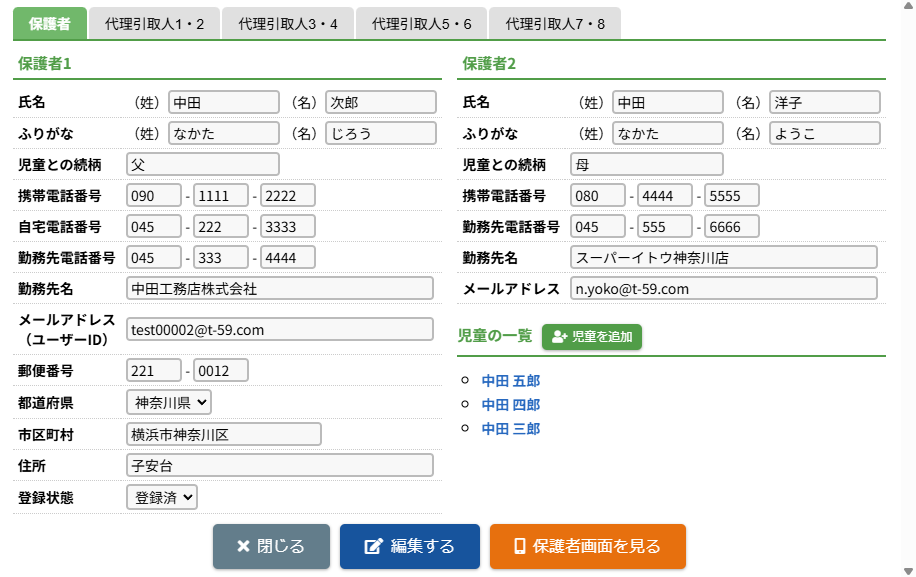Click the 住所 field containing 子安台
This screenshot has height=577, width=916.
click(x=280, y=465)
